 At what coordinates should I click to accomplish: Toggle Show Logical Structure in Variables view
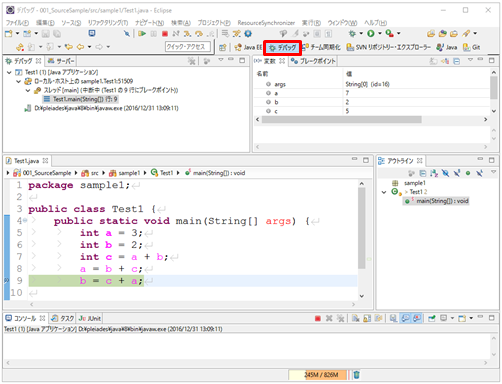(445, 61)
